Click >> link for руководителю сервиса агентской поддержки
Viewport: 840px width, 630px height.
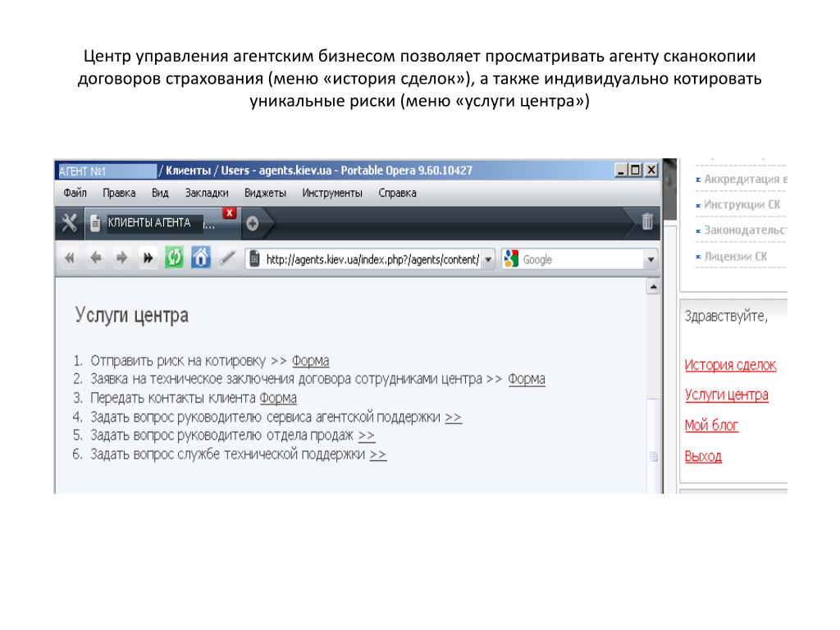pyautogui.click(x=453, y=417)
